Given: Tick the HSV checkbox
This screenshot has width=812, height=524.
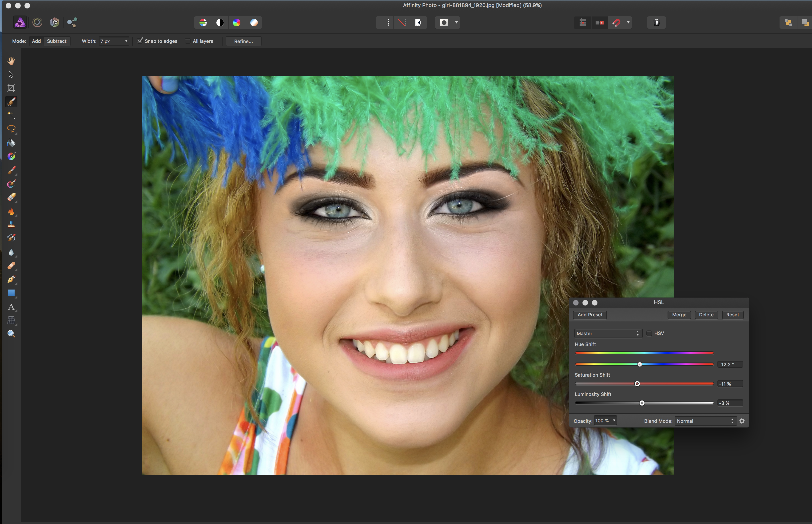Looking at the screenshot, I should tap(649, 333).
